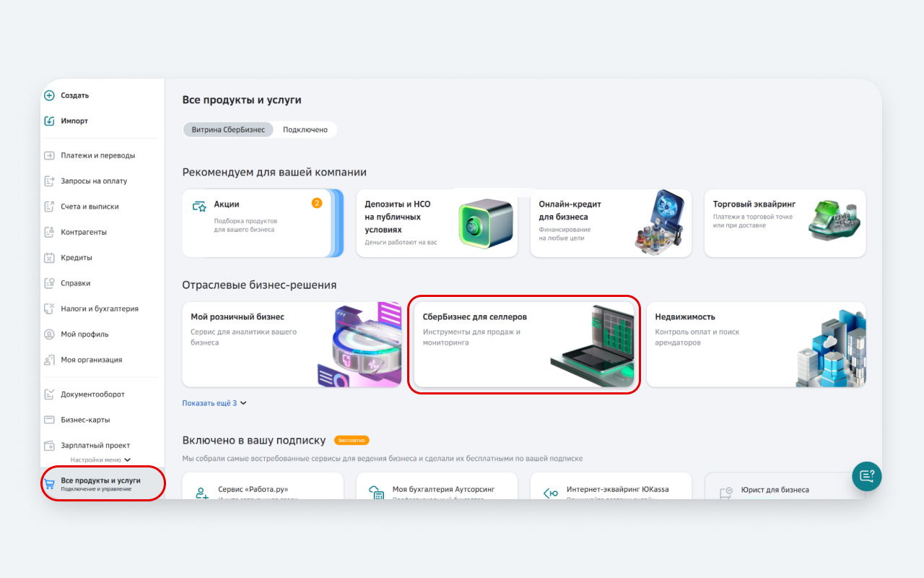Open Создать in the sidebar
Image resolution: width=924 pixels, height=578 pixels.
[x=74, y=95]
